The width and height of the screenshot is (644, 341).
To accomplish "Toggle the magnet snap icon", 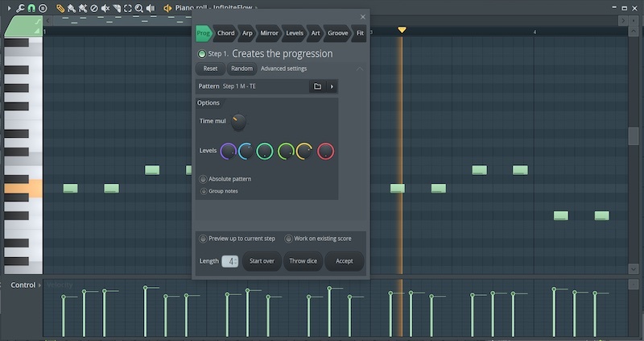I will 31,7.
